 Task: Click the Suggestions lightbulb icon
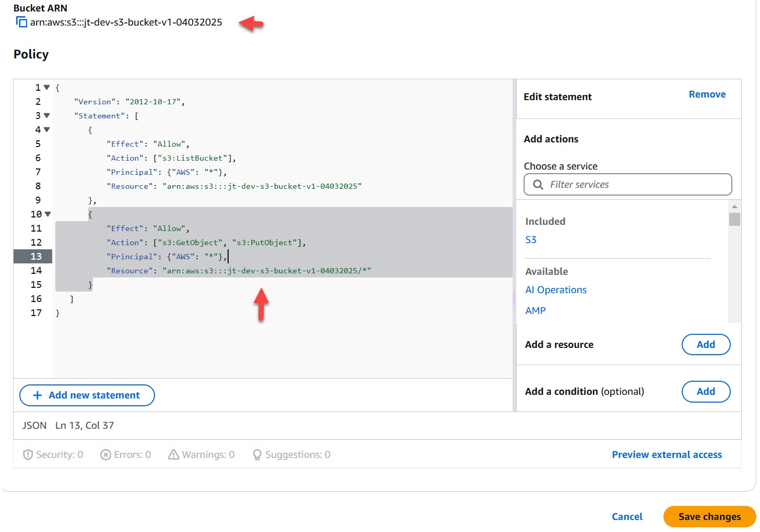point(257,454)
